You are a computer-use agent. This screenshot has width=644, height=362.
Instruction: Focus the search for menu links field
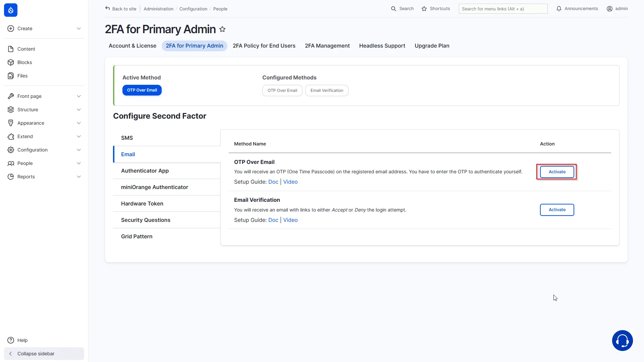(503, 9)
